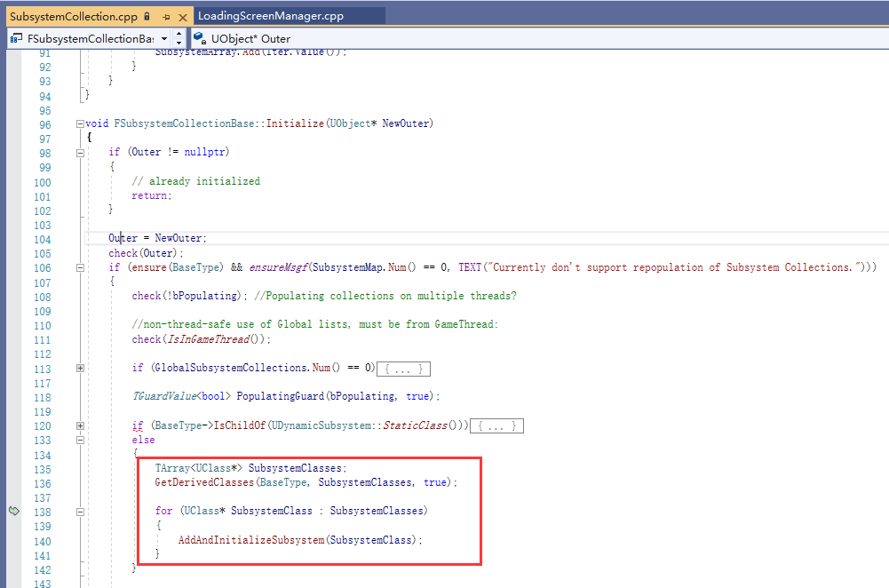Collapse the for loop at line 138
The height and width of the screenshot is (588, 889).
pyautogui.click(x=80, y=512)
